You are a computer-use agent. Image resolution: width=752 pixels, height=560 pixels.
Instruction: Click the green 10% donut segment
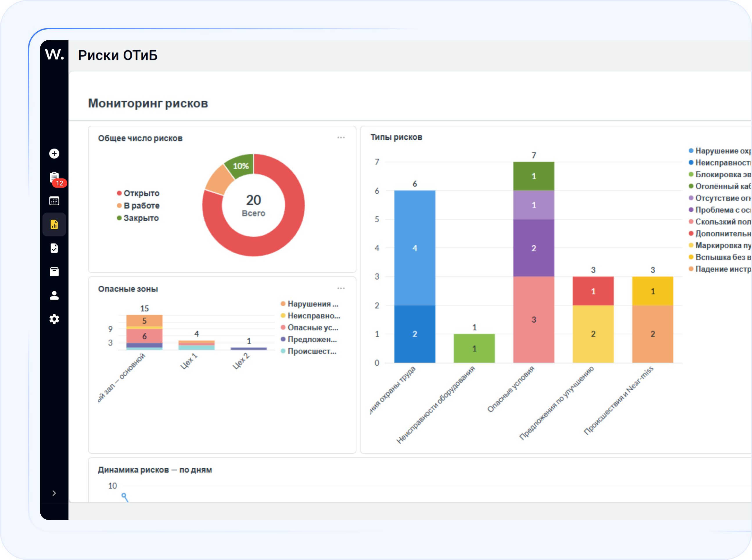pyautogui.click(x=241, y=166)
